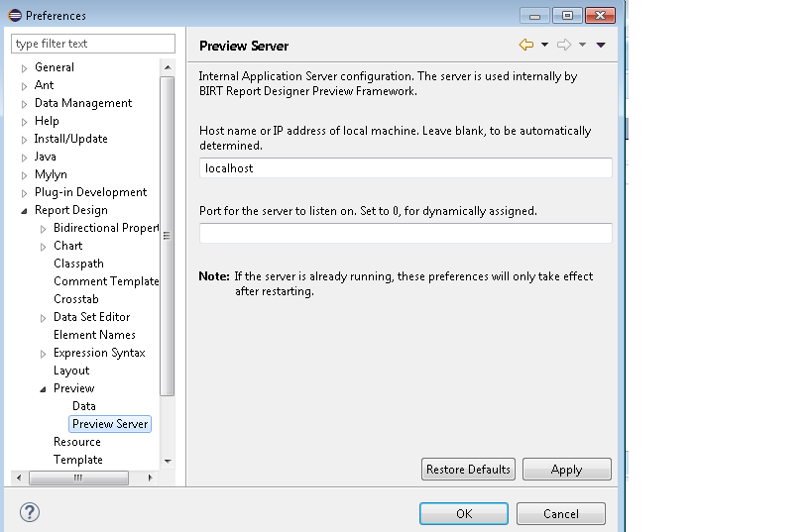
Task: Click the tree horizontal scrollbar thumb
Action: (78, 478)
